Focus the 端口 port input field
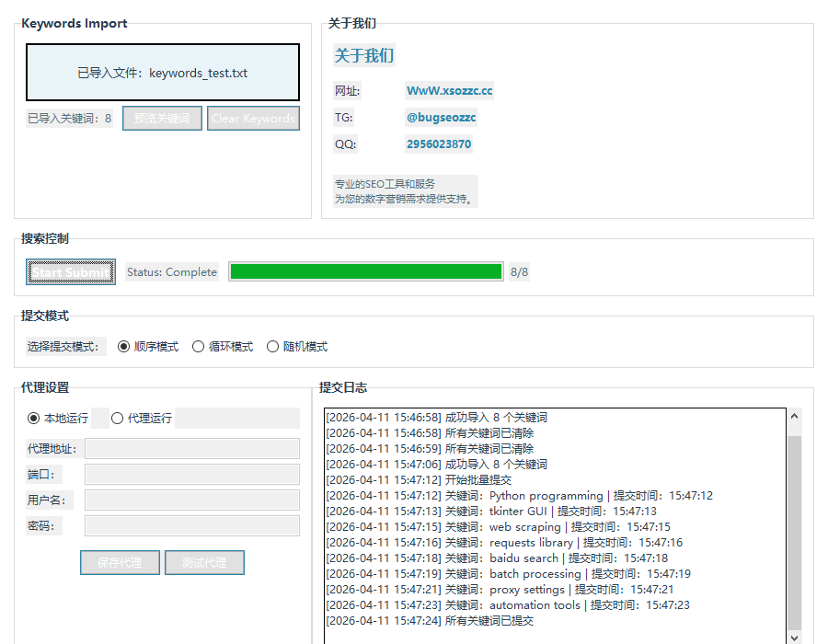Screen dimensions: 828x644 (x=191, y=475)
